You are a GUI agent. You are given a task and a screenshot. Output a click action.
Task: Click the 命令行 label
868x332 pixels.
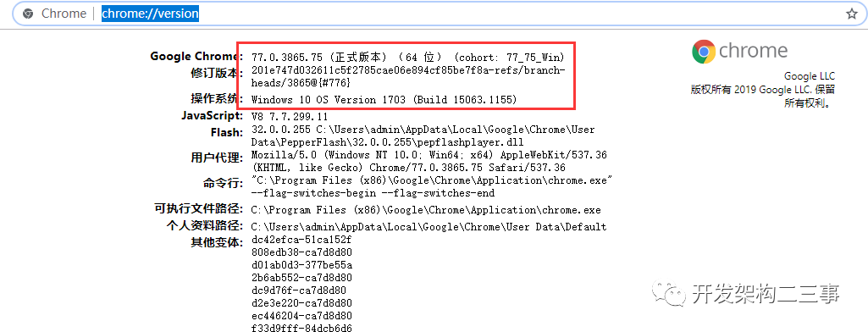click(223, 183)
